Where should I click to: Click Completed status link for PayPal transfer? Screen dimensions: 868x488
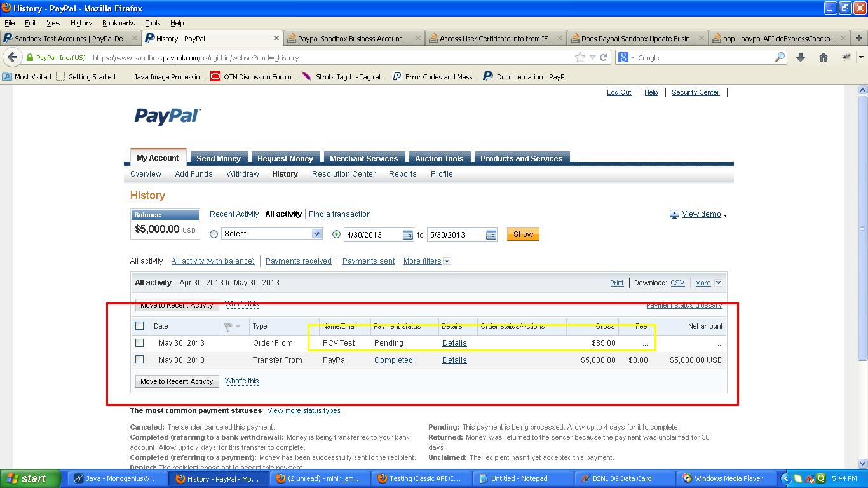click(x=393, y=360)
